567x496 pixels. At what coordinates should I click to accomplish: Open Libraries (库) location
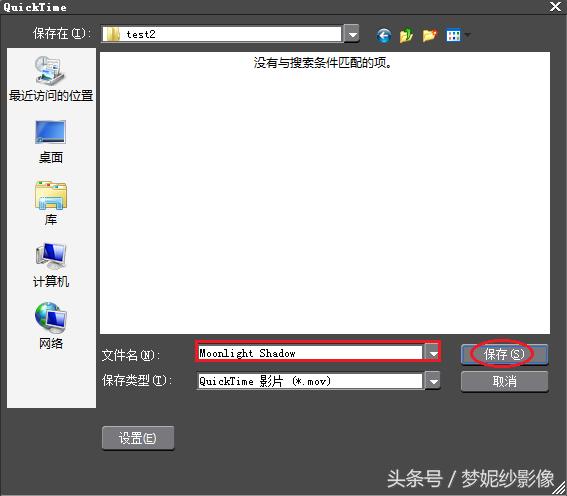tap(51, 203)
